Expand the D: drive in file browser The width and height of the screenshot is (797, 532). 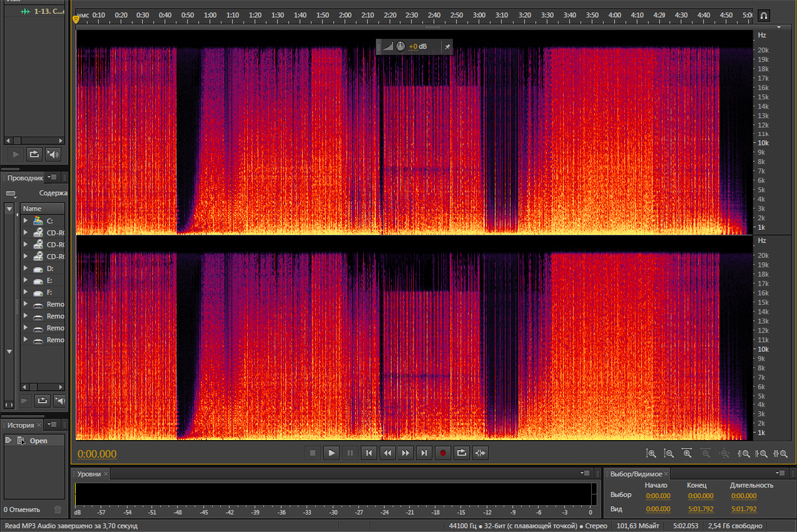click(x=26, y=268)
